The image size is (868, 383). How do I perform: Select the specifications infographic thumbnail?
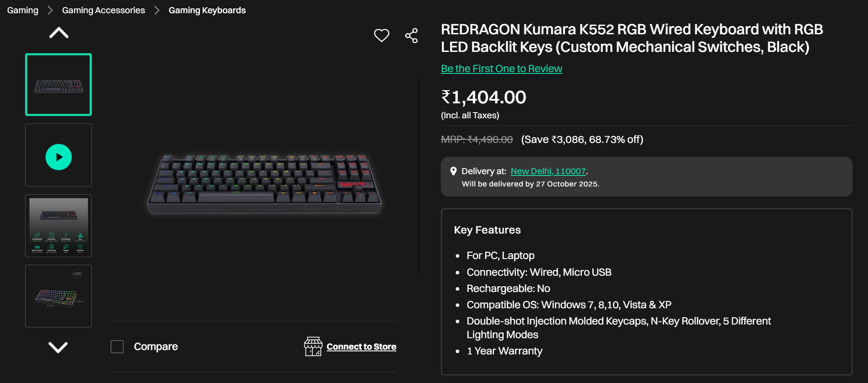(58, 226)
